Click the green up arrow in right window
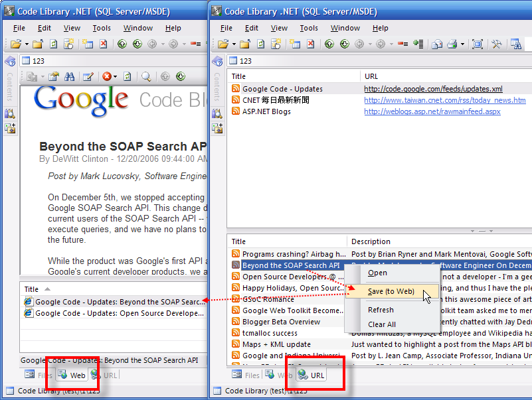 [329, 44]
